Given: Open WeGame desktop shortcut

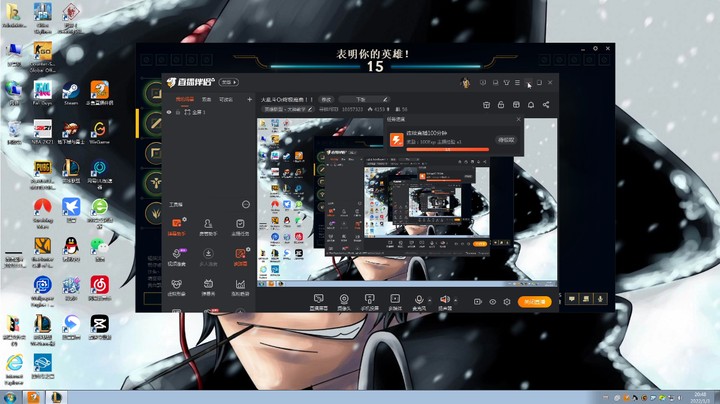Looking at the screenshot, I should [x=99, y=132].
